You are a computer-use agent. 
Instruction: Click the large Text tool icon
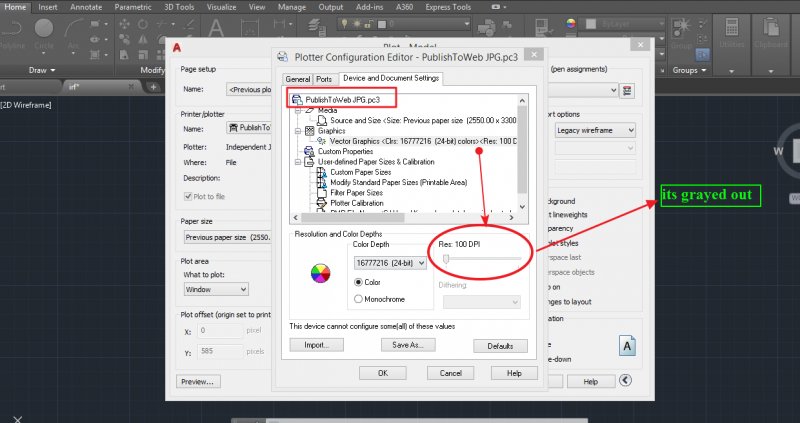coord(216,29)
